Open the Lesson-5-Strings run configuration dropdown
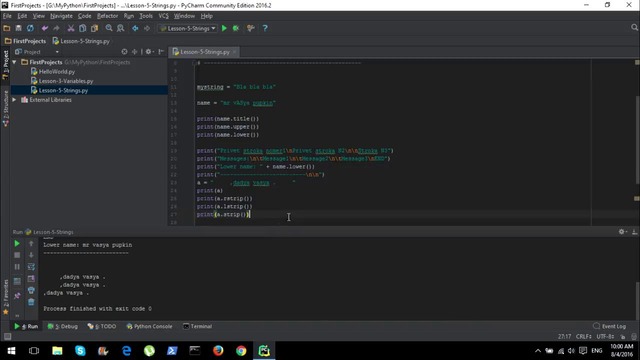 (x=188, y=28)
